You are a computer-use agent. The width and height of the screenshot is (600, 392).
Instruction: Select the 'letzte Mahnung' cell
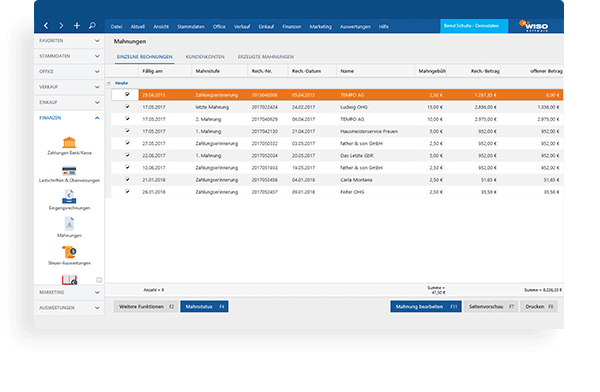click(212, 107)
